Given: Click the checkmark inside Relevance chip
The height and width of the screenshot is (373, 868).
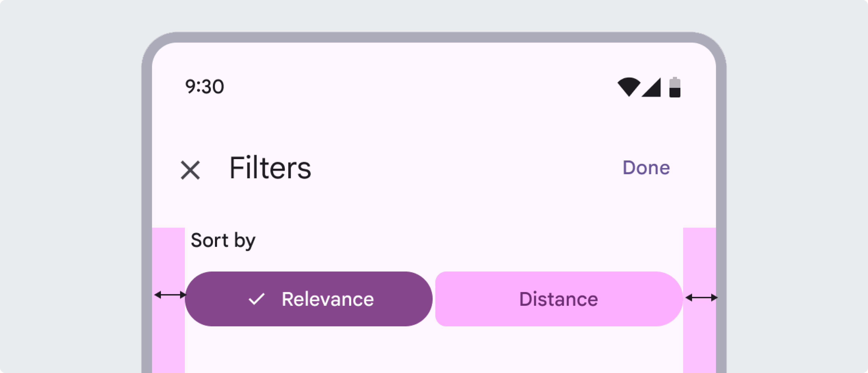Looking at the screenshot, I should (x=256, y=299).
